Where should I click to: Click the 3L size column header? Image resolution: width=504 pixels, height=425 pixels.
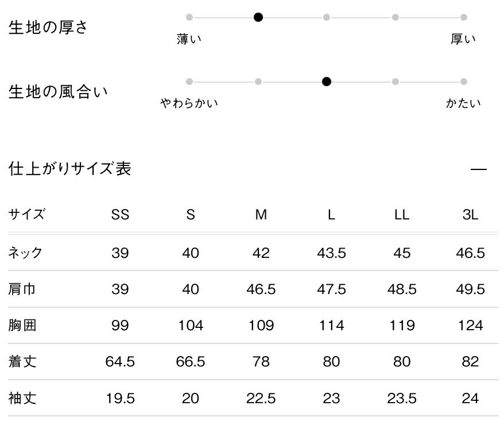[470, 215]
